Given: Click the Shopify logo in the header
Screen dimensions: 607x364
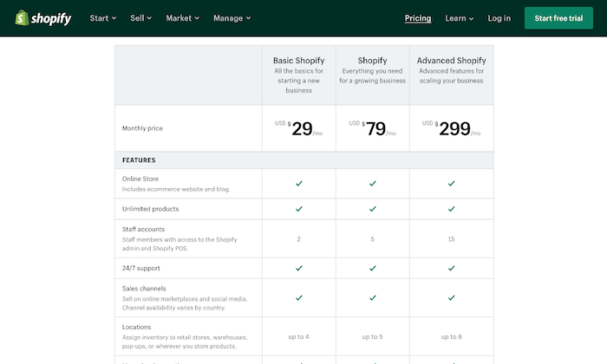Looking at the screenshot, I should (43, 18).
